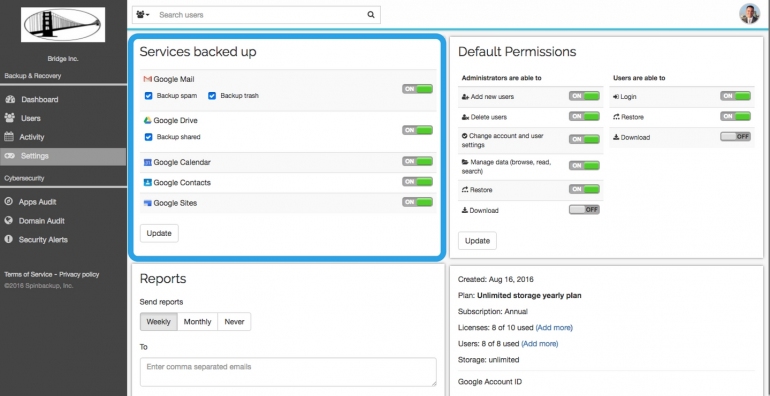
Task: Click the Activity calendar icon in sidebar
Action: point(9,137)
